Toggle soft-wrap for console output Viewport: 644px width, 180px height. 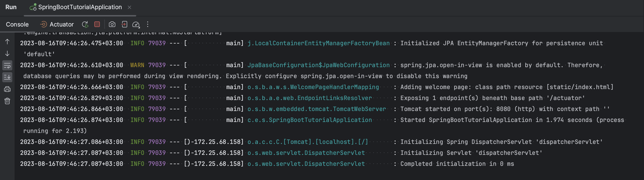click(7, 65)
